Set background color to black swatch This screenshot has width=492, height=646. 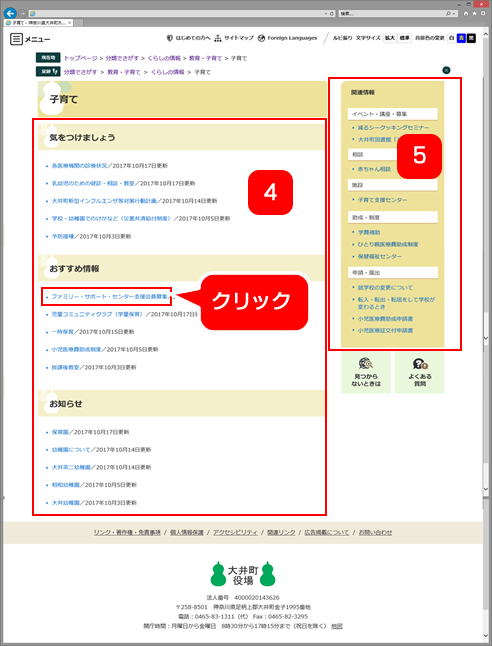click(x=471, y=38)
